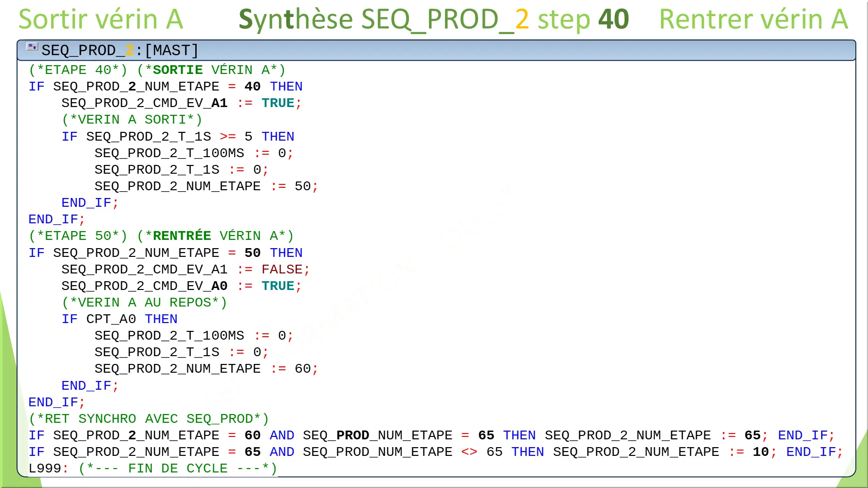This screenshot has width=868, height=488.
Task: Click the ST section icon beside SEQ_PROD_2
Action: 31,47
